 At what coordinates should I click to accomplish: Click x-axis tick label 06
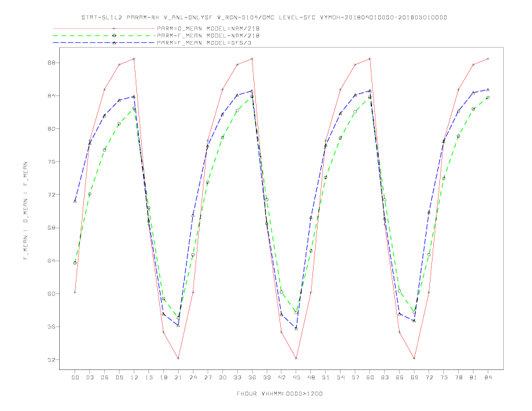[x=105, y=377]
